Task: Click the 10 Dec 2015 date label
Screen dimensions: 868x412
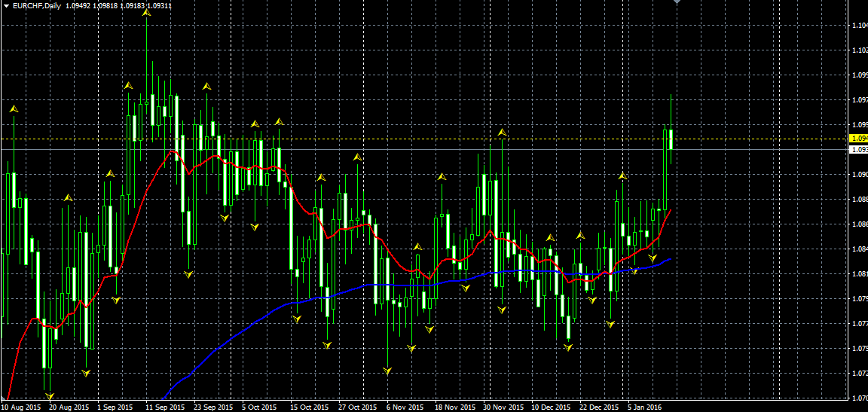Action: tap(552, 407)
